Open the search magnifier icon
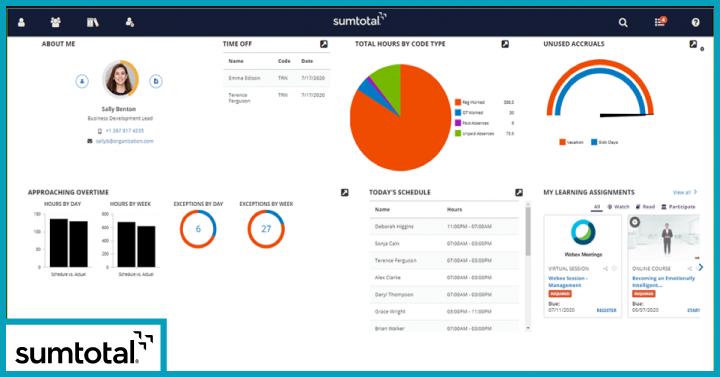This screenshot has height=377, width=720. (623, 23)
